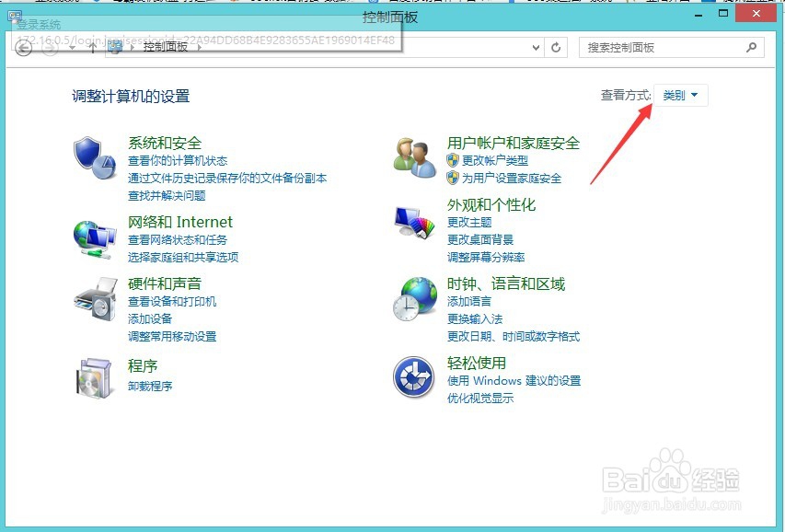Click the back navigation arrow
Screen dimensions: 785x532
tap(23, 48)
